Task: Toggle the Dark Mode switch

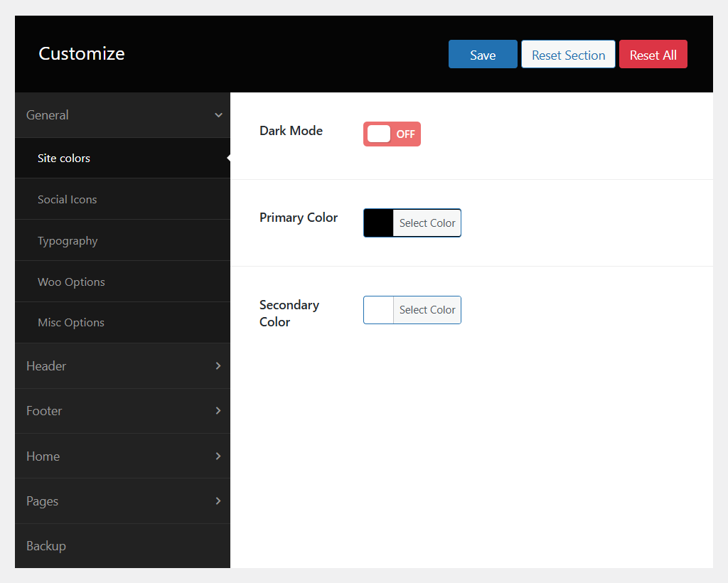Action: (x=392, y=134)
